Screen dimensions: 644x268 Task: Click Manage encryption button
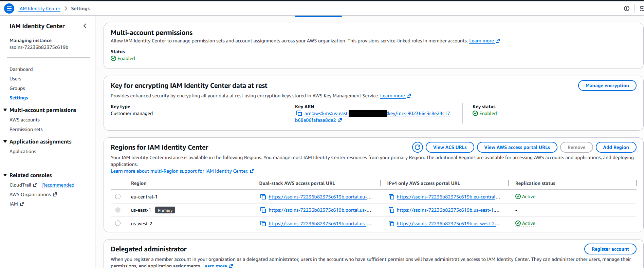607,85
